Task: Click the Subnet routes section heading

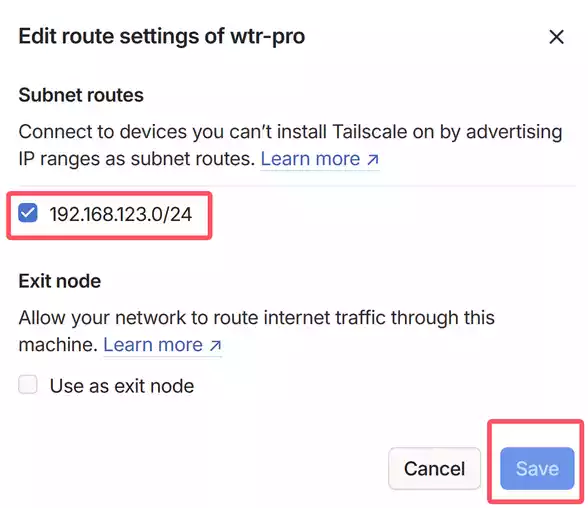Action: (x=81, y=95)
